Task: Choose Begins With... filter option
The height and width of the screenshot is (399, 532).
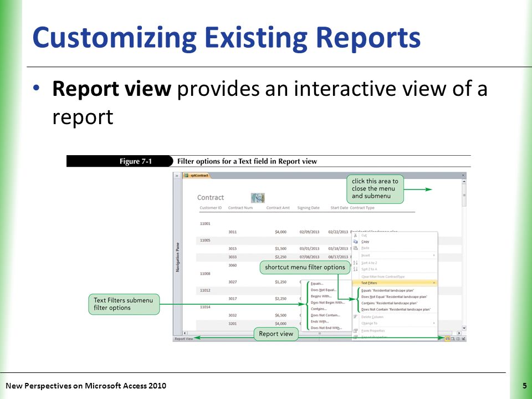Action: pos(321,296)
